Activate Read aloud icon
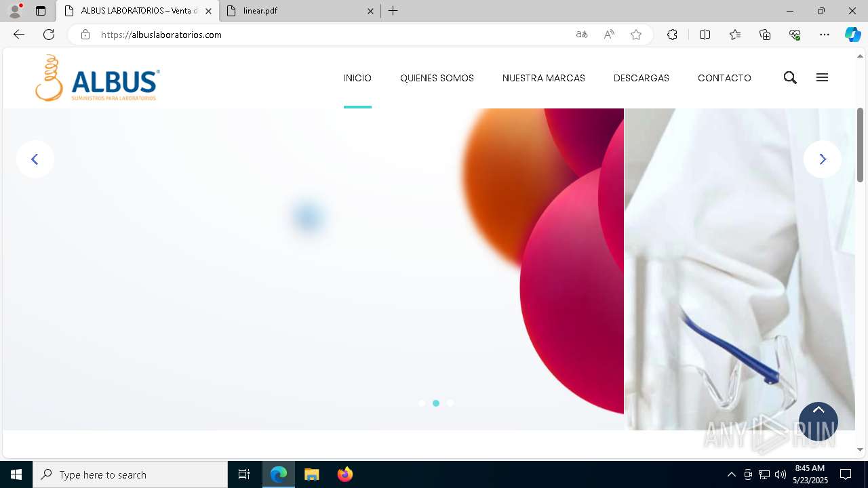Image resolution: width=868 pixels, height=488 pixels. 609,35
